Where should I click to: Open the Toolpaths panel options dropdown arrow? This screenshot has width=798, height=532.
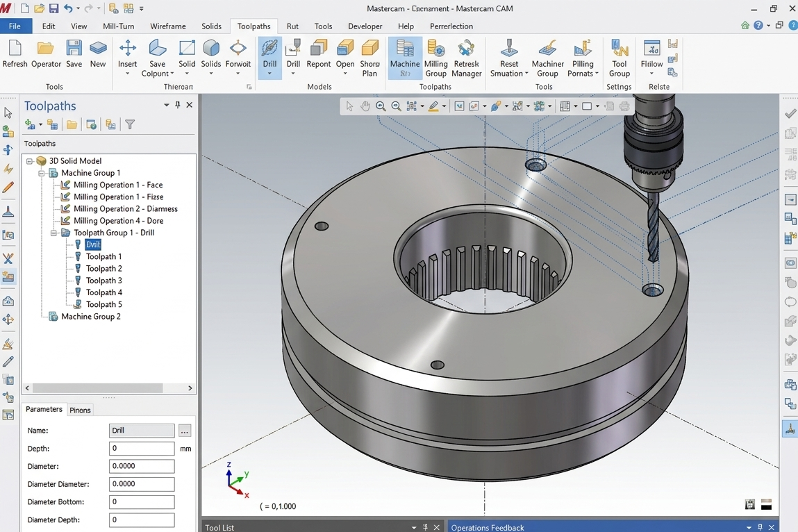pos(166,105)
